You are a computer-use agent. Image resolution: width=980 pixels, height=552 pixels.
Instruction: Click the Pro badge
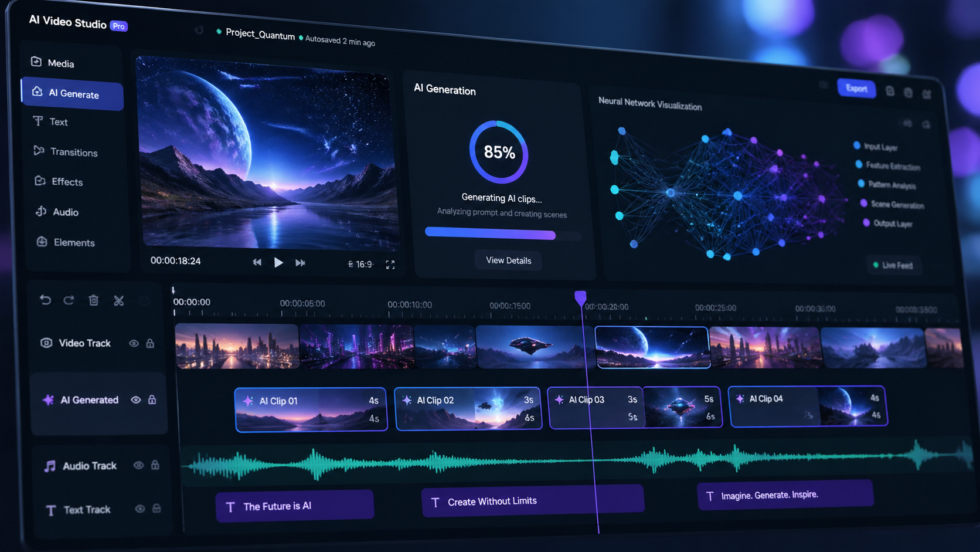(118, 26)
